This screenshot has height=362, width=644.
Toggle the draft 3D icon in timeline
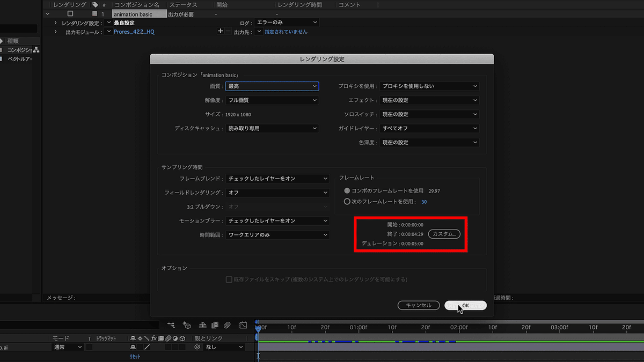(x=187, y=325)
